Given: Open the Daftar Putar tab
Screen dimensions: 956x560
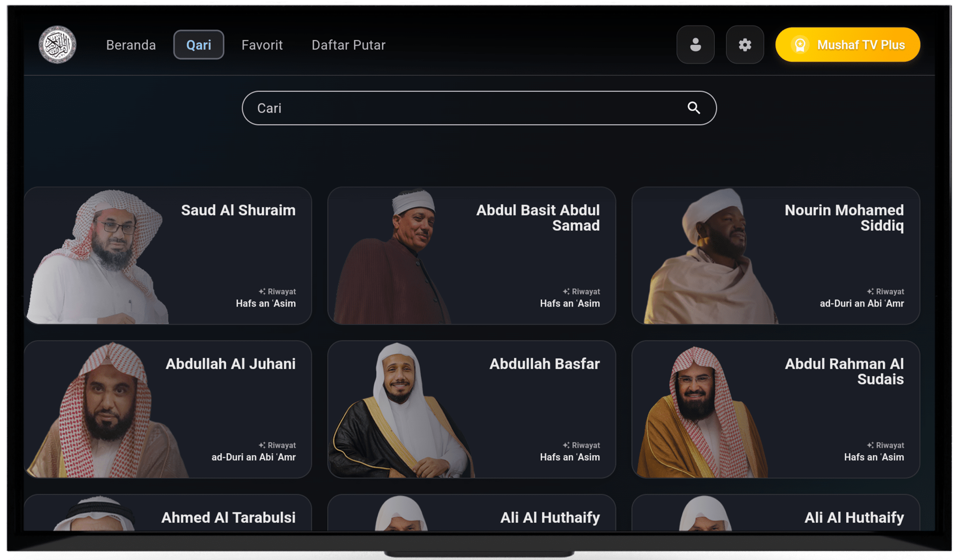Looking at the screenshot, I should pos(348,45).
